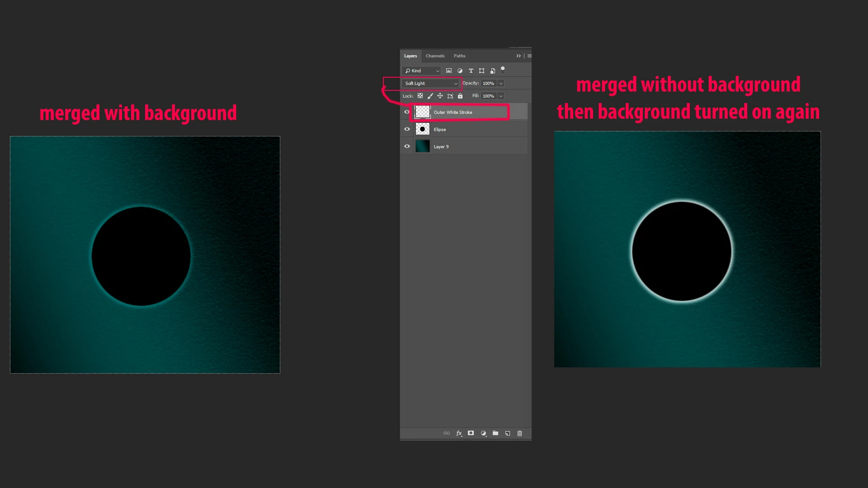Click the filter for pixel layers icon

pos(449,70)
